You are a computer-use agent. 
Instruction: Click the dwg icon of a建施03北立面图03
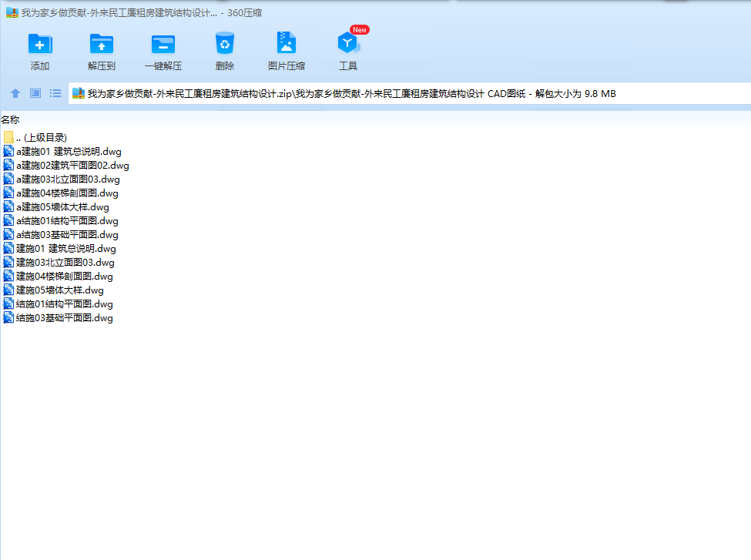[8, 179]
